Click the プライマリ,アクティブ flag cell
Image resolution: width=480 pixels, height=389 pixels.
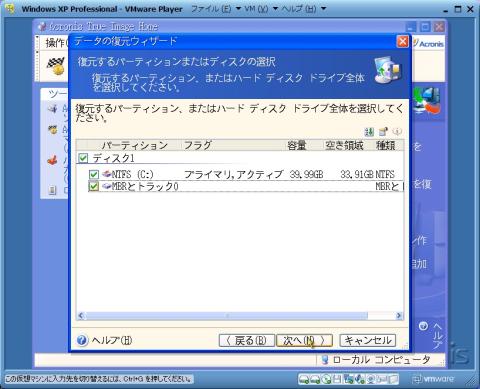[233, 174]
